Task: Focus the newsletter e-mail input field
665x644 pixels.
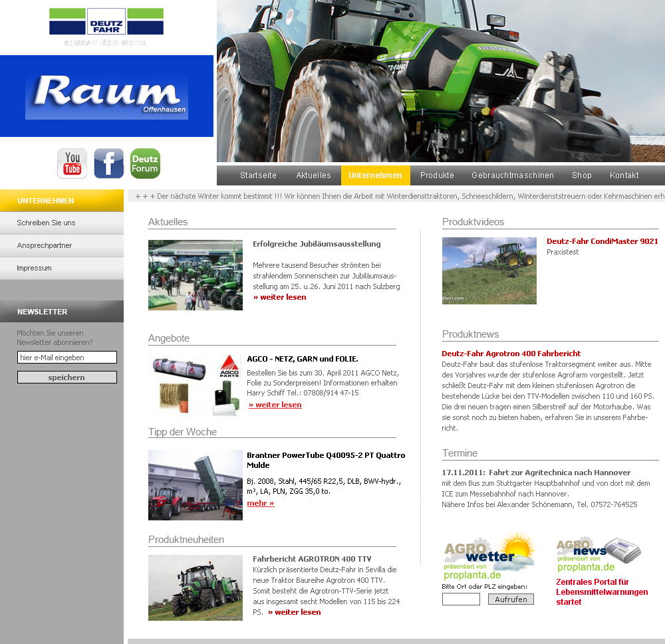Action: tap(66, 358)
